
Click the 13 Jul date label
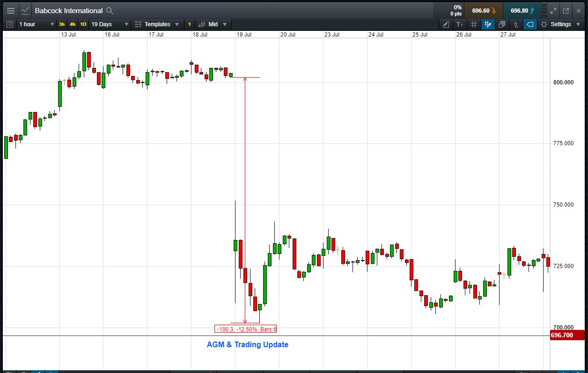pyautogui.click(x=68, y=35)
